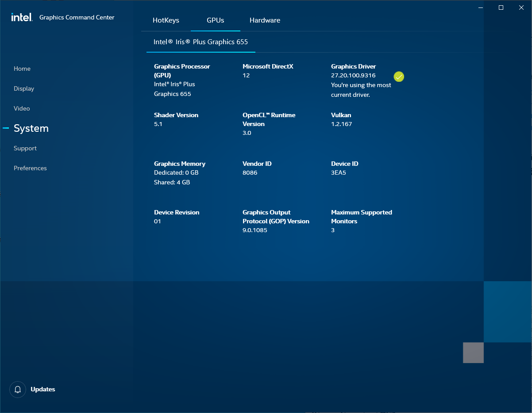
Task: Click the Graphics Command Center title text
Action: coord(77,17)
